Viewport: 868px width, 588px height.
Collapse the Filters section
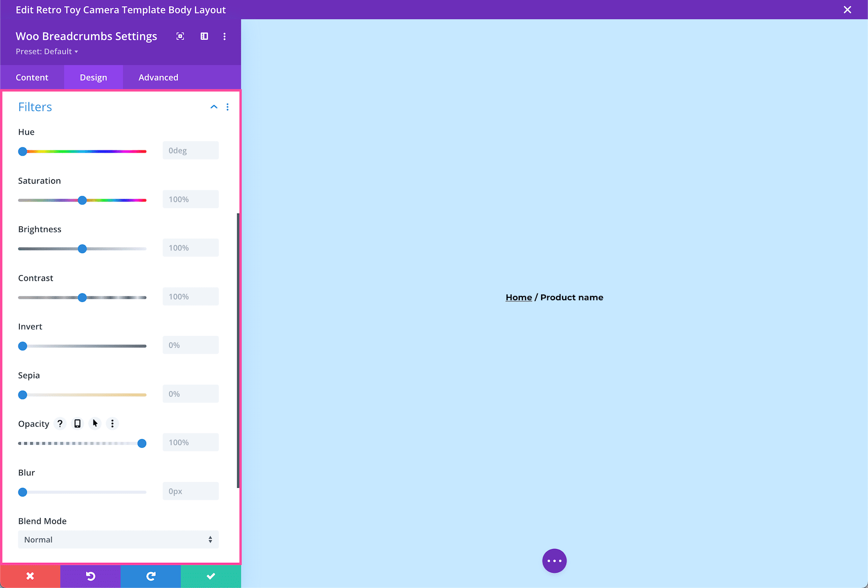214,107
